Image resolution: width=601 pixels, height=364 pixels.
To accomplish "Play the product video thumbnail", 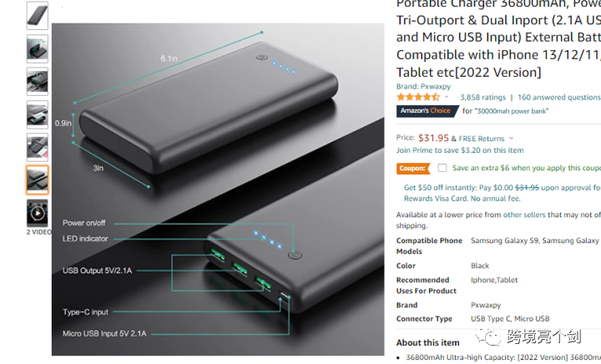I will [38, 213].
